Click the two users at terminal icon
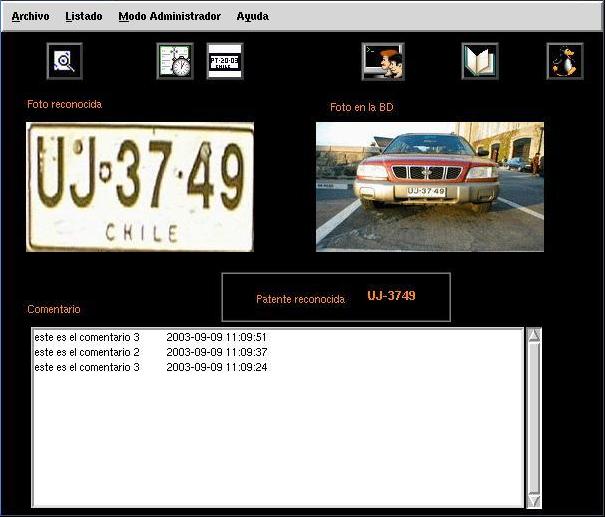 383,61
